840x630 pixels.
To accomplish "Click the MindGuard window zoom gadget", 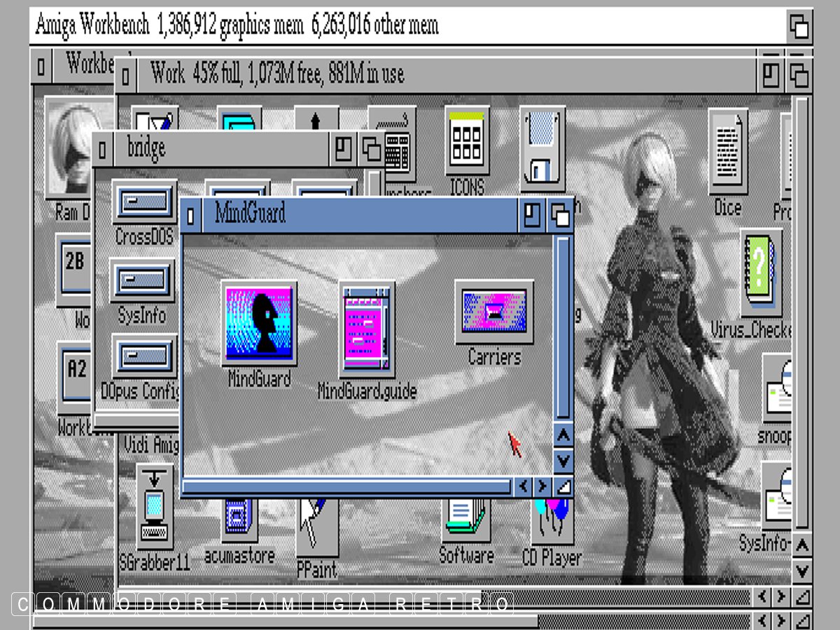I will (x=532, y=215).
